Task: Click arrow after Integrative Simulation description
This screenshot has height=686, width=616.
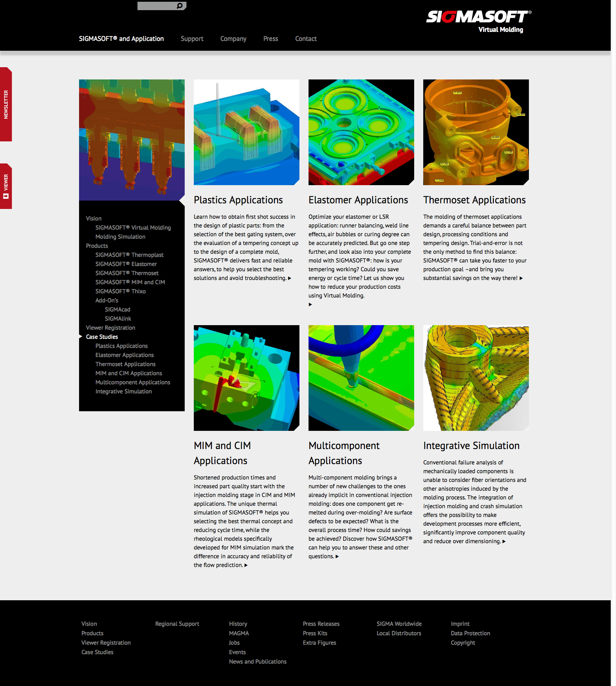Action: pos(504,541)
